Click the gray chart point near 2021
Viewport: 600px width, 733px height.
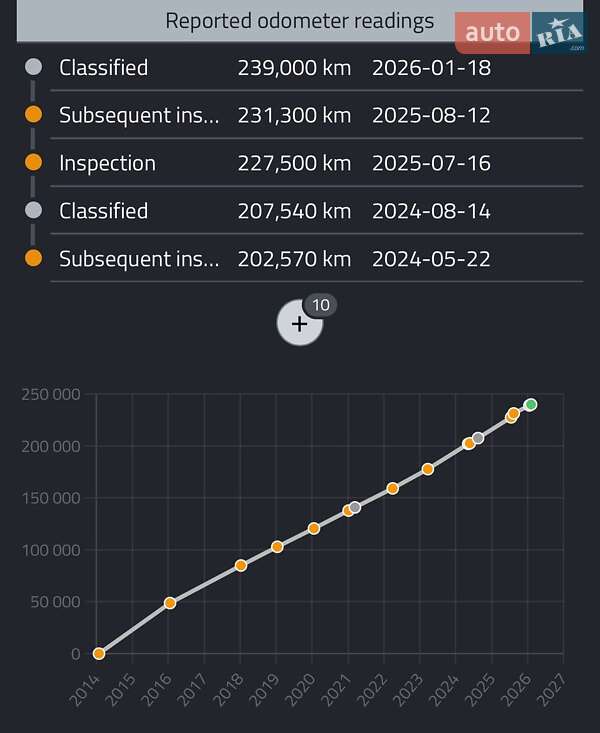coord(355,507)
